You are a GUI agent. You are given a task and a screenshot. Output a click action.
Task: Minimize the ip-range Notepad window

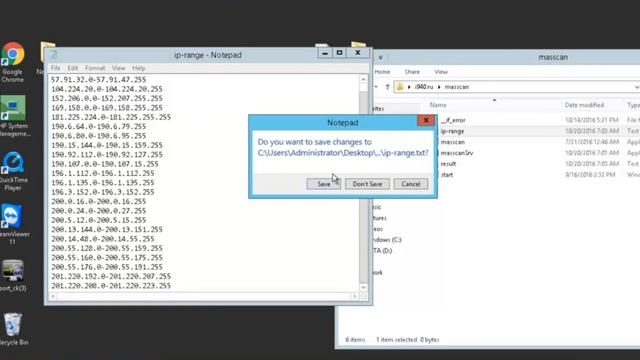click(x=325, y=53)
